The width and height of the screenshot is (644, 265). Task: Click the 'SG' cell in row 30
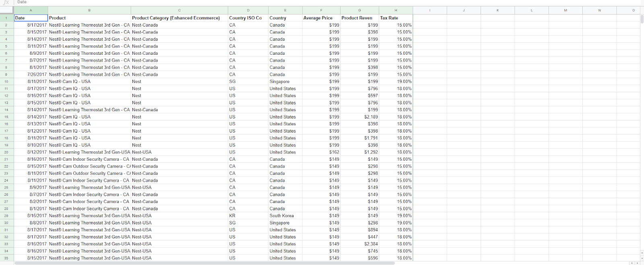click(248, 223)
